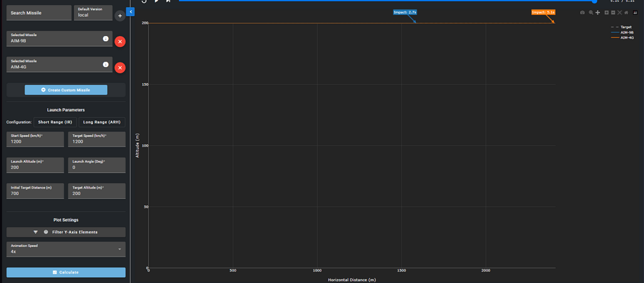Skip animation to the end
Screen dimensions: 644x283
(168, 1)
